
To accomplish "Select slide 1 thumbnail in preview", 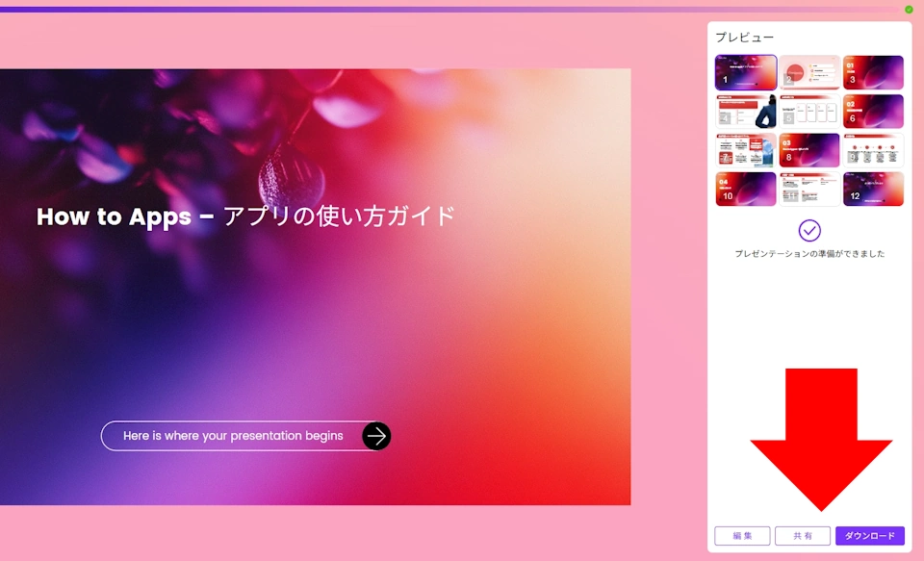I will coord(745,72).
